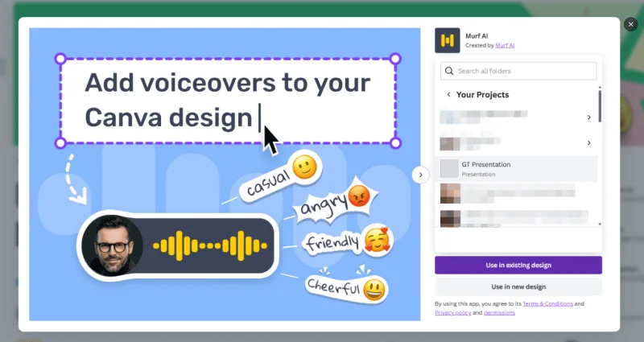The image size is (644, 342).
Task: Click the project list scrollbar
Action: pyautogui.click(x=600, y=106)
